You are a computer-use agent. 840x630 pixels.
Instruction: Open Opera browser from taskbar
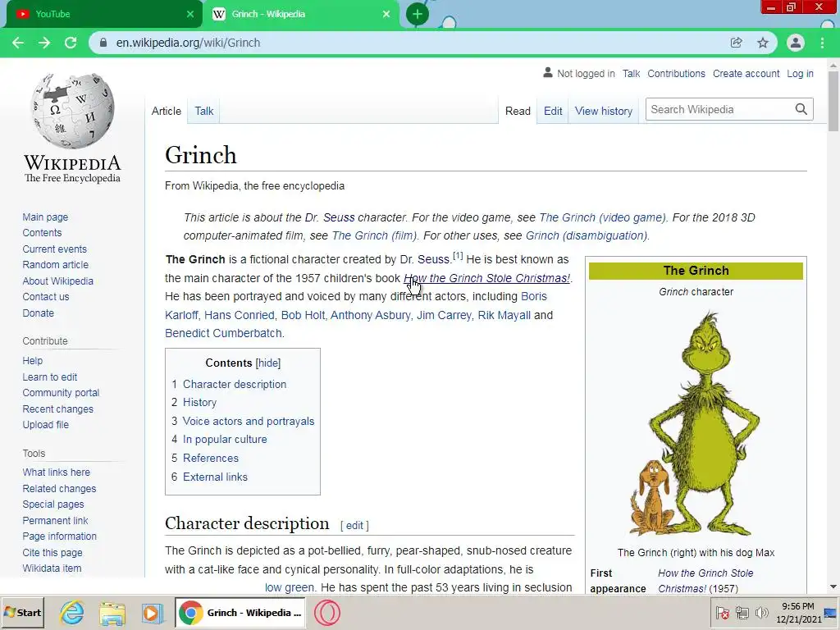[x=326, y=612]
